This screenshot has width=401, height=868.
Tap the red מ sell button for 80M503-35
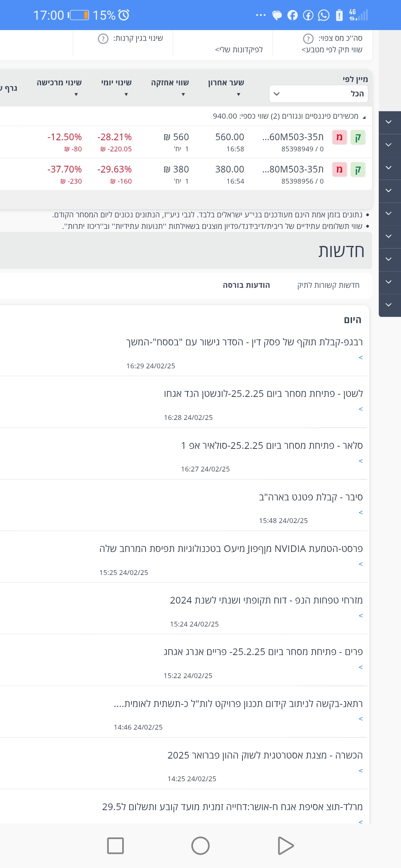(x=339, y=170)
